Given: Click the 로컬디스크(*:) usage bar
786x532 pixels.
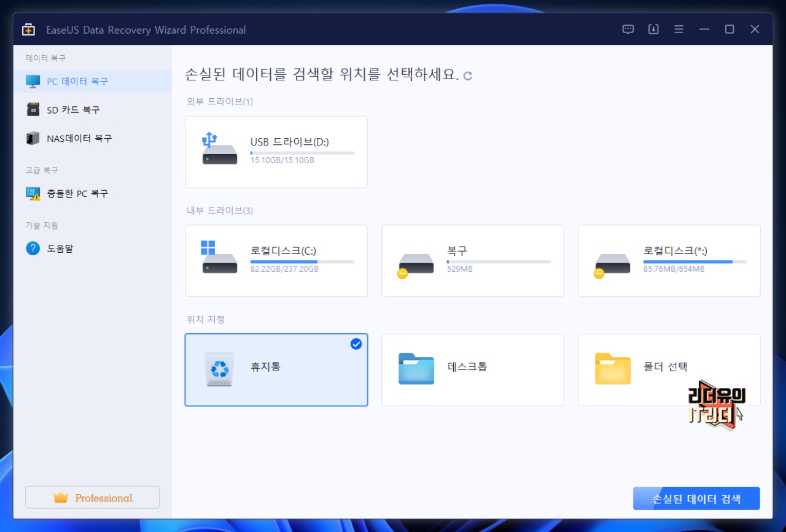Looking at the screenshot, I should [x=695, y=262].
